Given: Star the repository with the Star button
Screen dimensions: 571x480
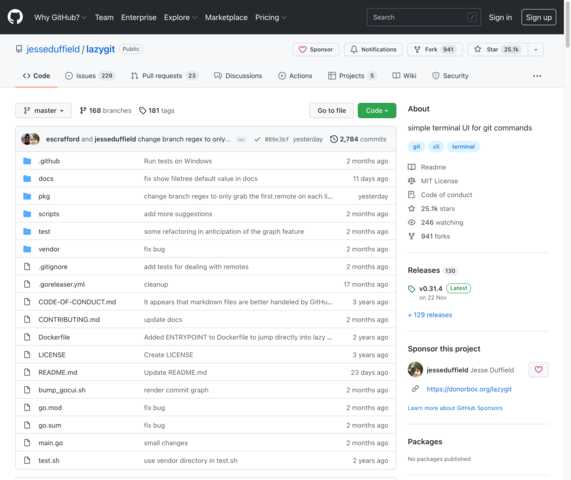Looking at the screenshot, I should coord(498,50).
